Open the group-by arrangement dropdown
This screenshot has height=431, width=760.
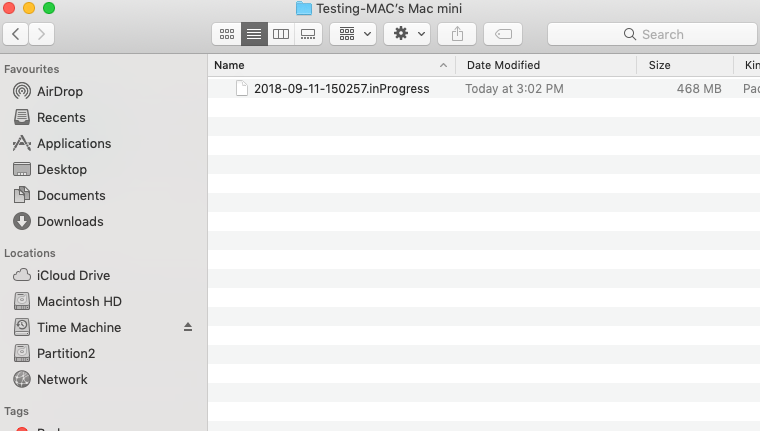(353, 34)
